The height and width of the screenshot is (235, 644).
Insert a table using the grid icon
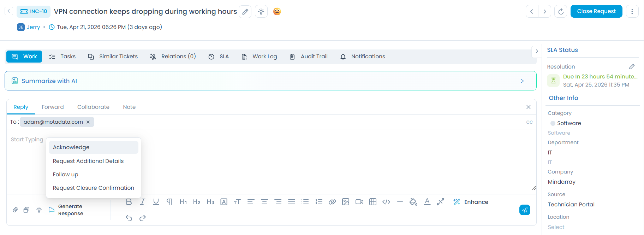[373, 202]
